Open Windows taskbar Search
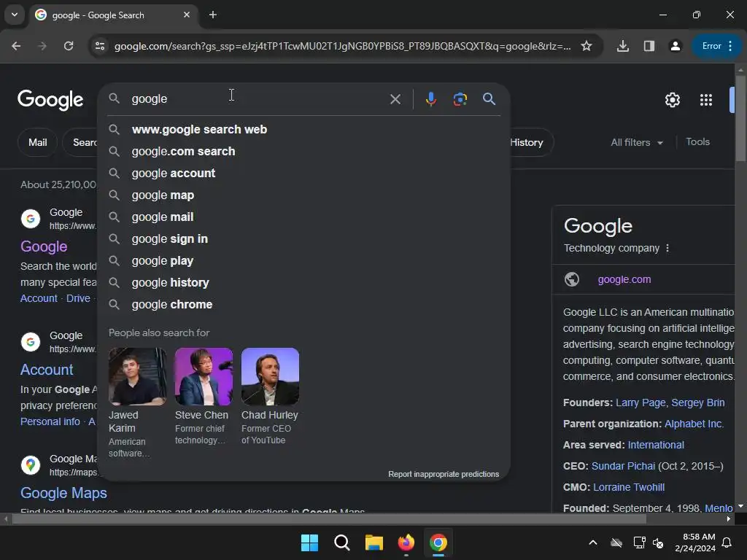747x560 pixels. pos(342,542)
